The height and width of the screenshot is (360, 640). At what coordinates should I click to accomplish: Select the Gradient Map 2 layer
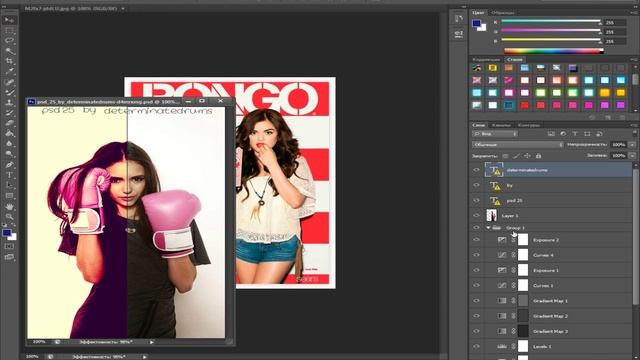click(550, 316)
